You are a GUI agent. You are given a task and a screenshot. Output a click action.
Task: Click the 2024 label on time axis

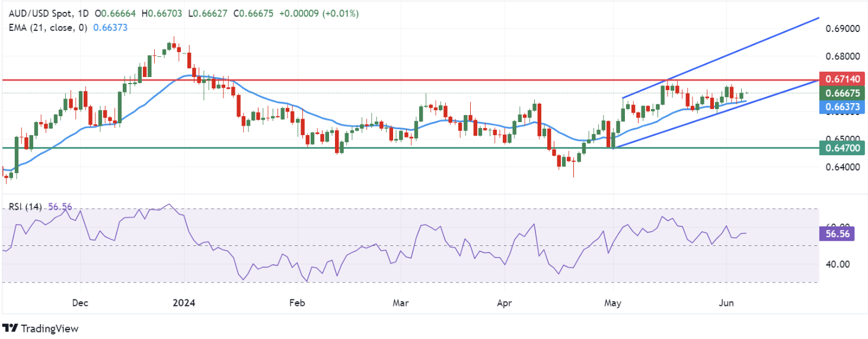pyautogui.click(x=183, y=303)
